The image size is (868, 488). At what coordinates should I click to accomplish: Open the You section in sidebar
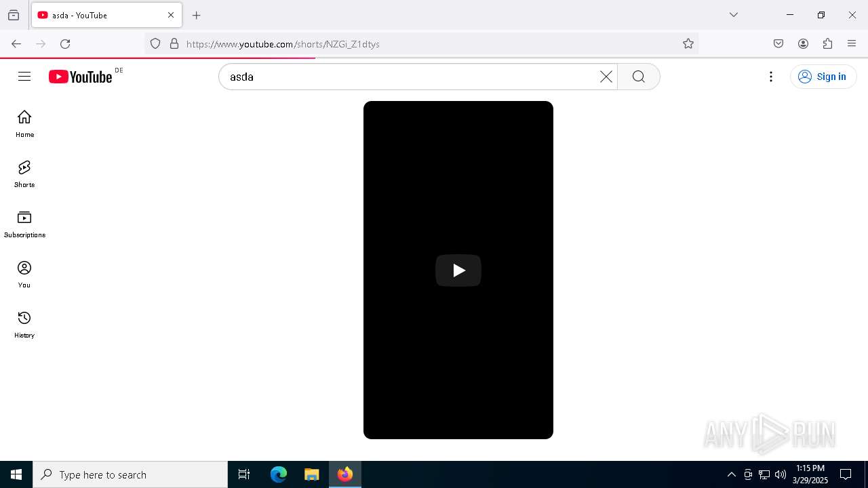click(x=24, y=274)
